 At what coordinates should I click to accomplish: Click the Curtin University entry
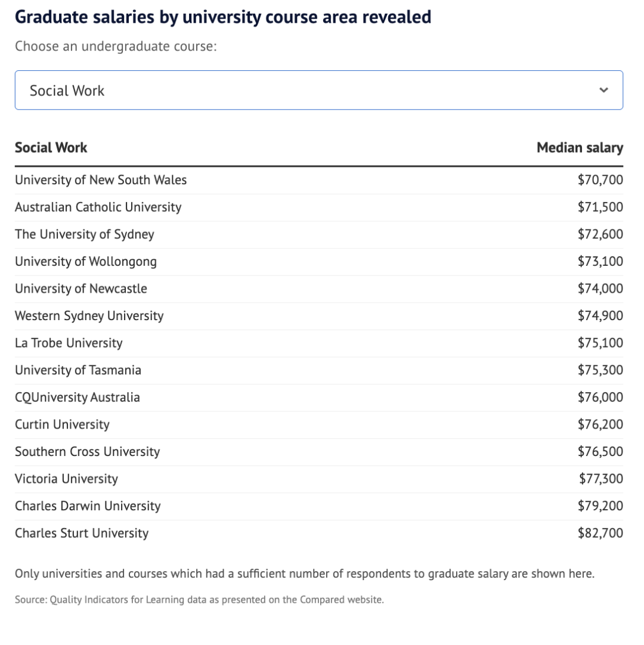63,424
